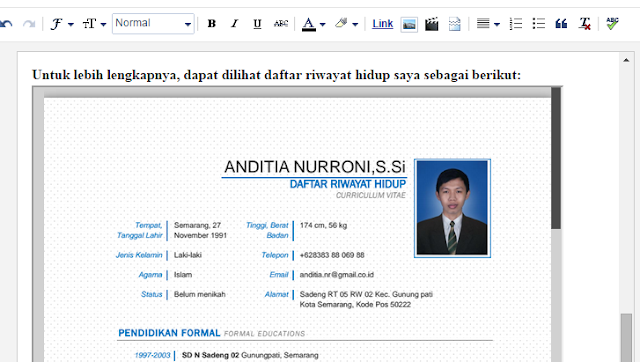Click the "Telepon" label

pos(275,255)
